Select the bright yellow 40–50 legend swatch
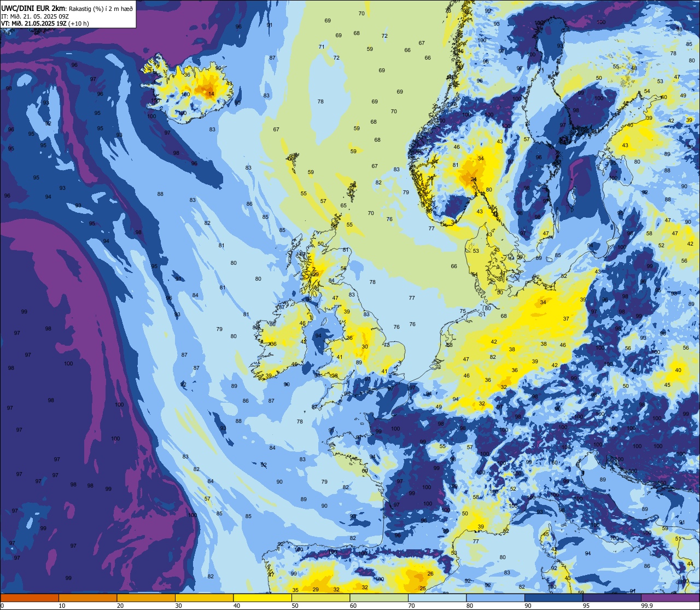The height and width of the screenshot is (610, 700). click(x=262, y=597)
